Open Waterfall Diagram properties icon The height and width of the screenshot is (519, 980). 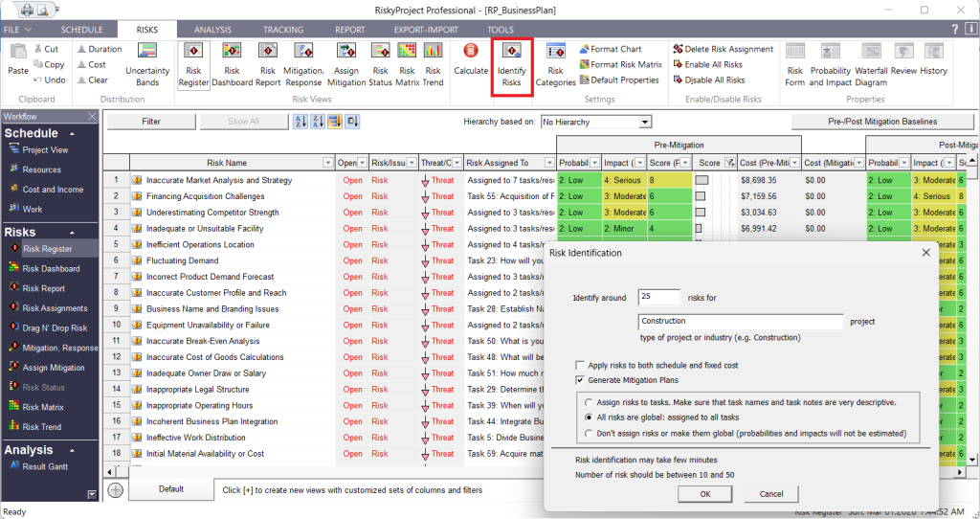[871, 64]
